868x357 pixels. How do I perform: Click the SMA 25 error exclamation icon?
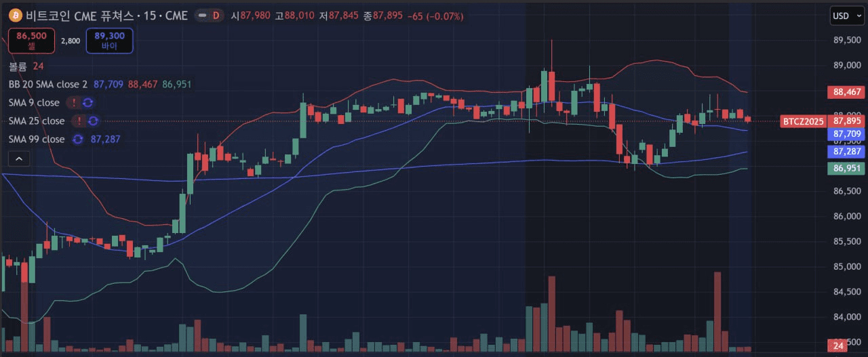pyautogui.click(x=79, y=121)
